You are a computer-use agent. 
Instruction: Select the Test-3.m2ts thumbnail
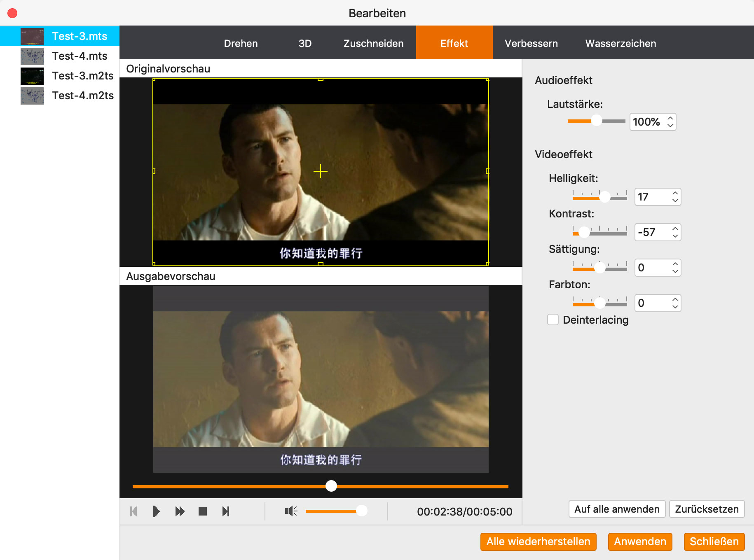(32, 76)
